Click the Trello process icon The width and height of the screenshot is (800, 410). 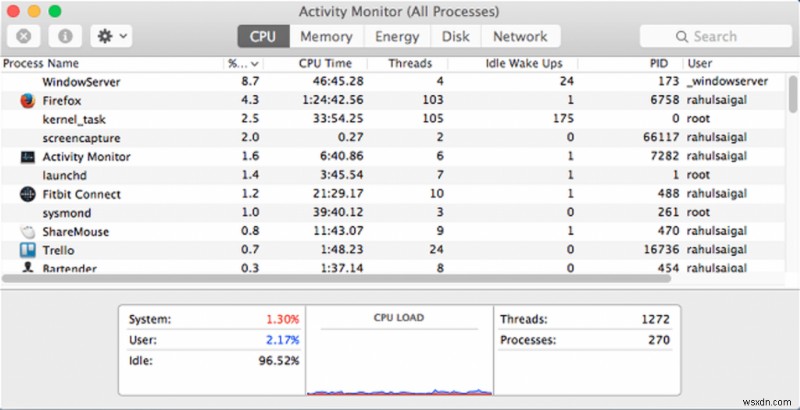click(28, 250)
